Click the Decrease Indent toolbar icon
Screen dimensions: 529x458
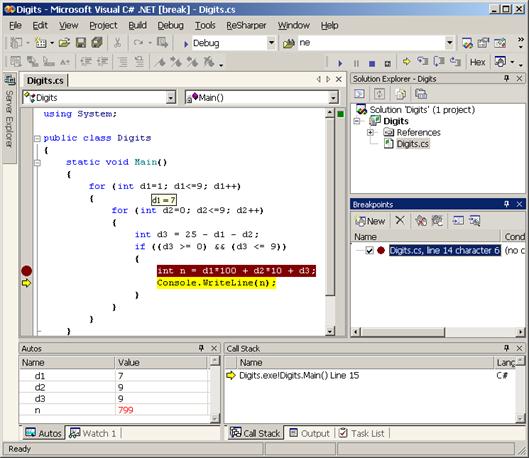point(86,62)
